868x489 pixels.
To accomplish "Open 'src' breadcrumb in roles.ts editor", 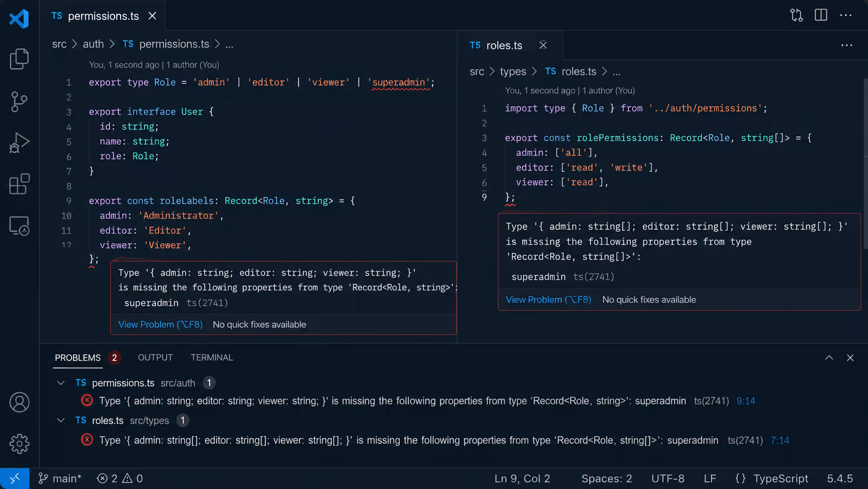I will coord(477,72).
